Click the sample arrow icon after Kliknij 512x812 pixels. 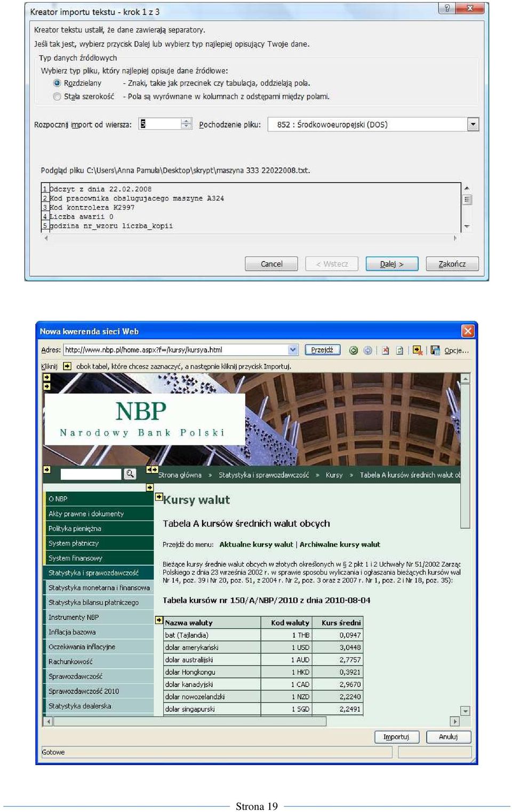(x=67, y=366)
